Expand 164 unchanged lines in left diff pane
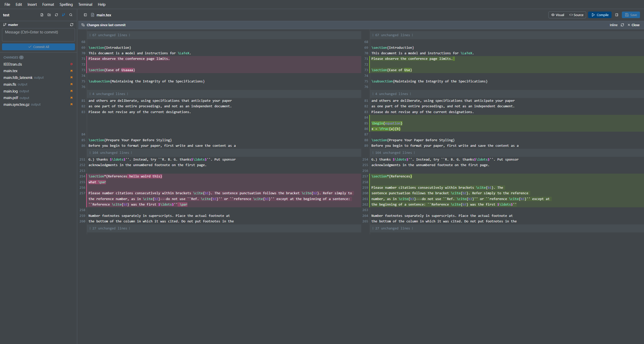The image size is (644, 344). (111, 153)
